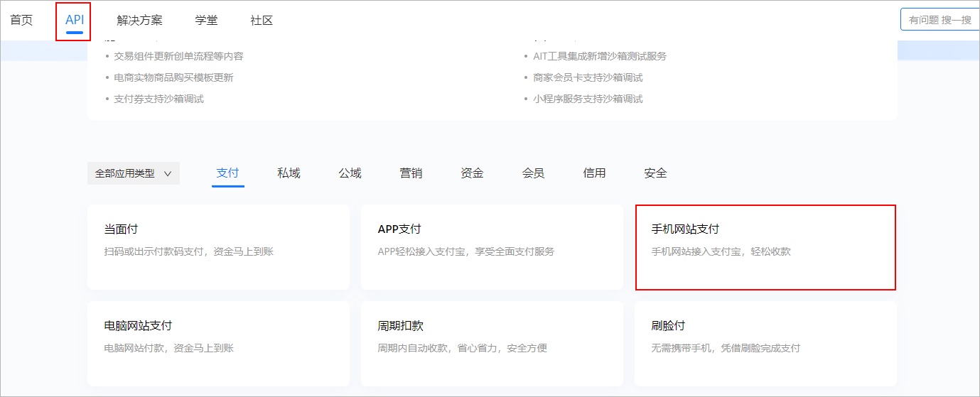Go to 解决方案 in top navigation
980x397 pixels.
139,20
